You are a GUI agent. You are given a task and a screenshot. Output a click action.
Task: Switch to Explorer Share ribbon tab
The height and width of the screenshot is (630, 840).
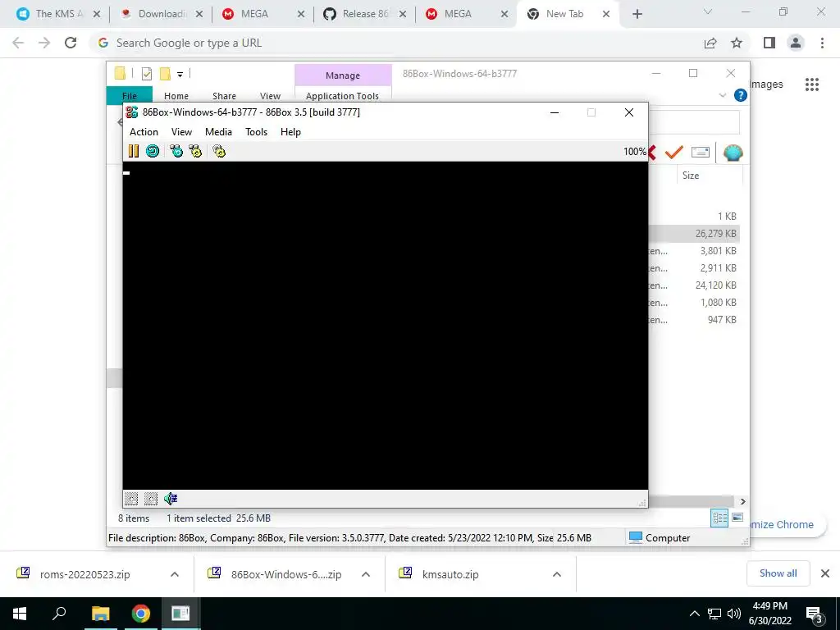[x=224, y=95]
